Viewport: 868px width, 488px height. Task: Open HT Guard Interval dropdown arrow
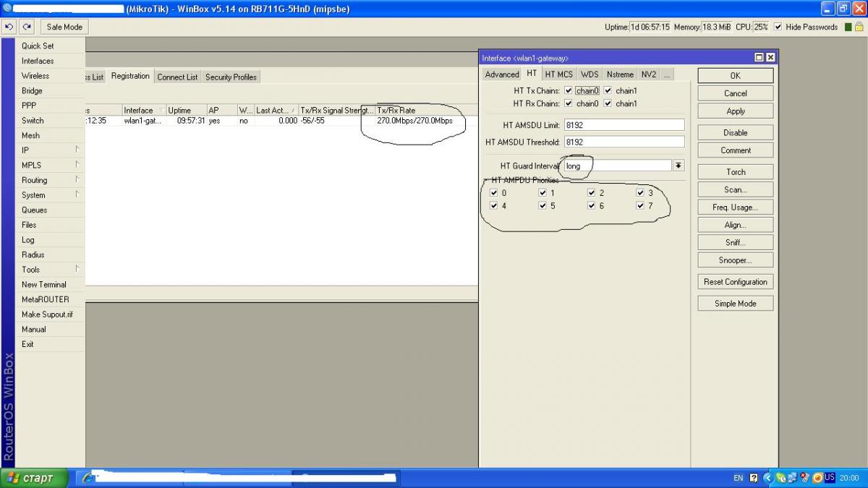pyautogui.click(x=678, y=166)
